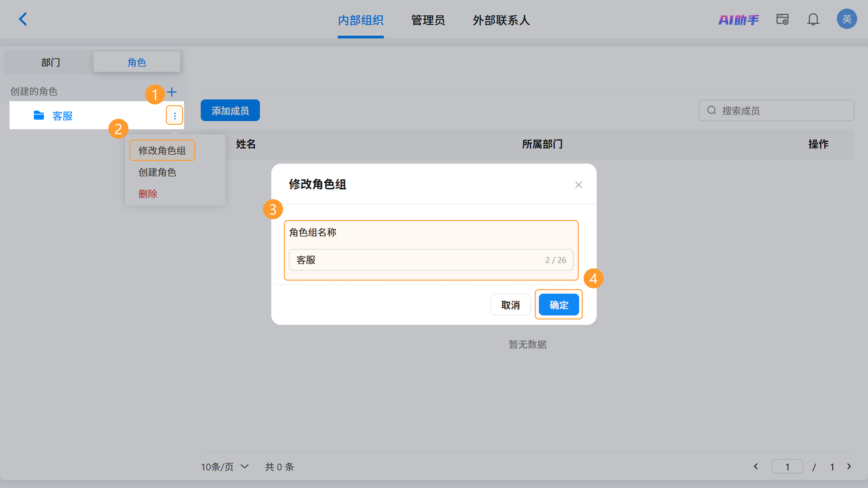Select the 客服 role group row
Screen dimensions: 868x488
click(x=97, y=115)
